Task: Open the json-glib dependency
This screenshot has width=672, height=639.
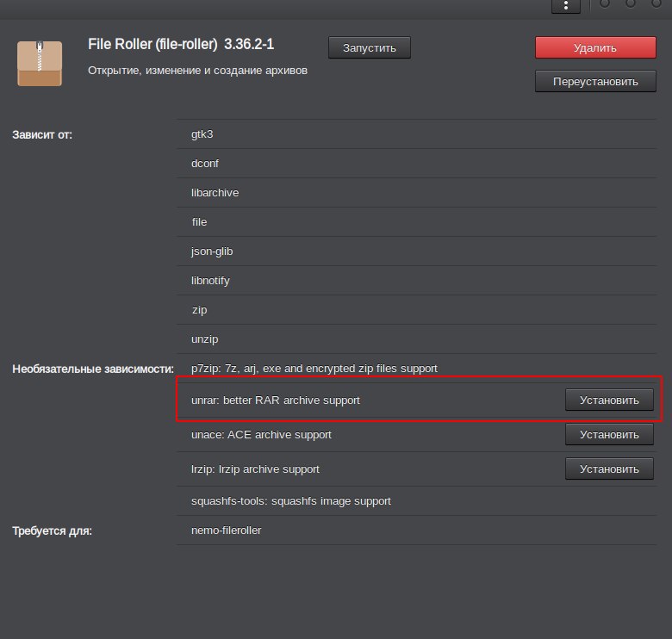Action: (416, 251)
